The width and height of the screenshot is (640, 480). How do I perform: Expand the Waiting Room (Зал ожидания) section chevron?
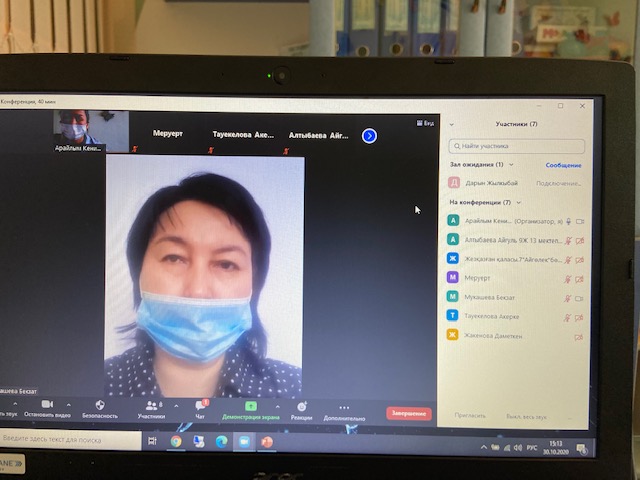point(512,164)
